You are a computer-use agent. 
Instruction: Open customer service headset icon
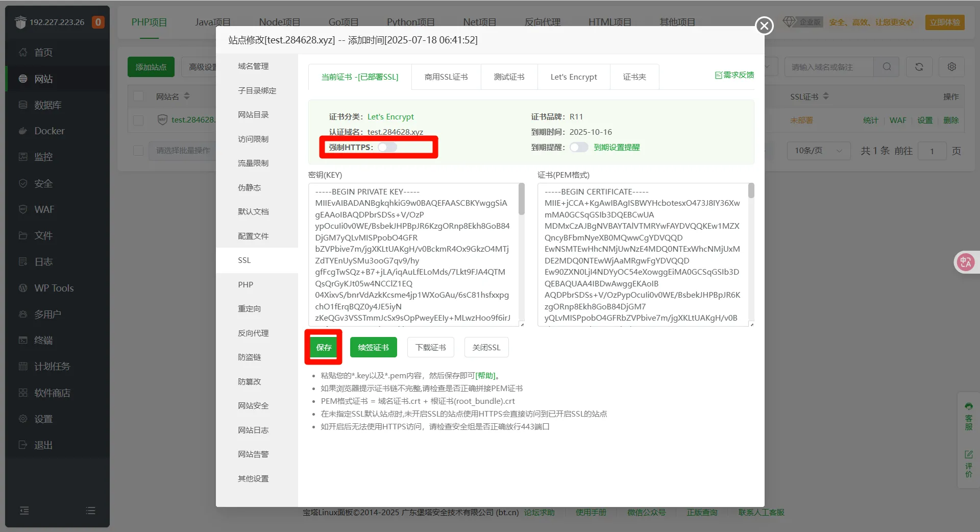click(968, 407)
